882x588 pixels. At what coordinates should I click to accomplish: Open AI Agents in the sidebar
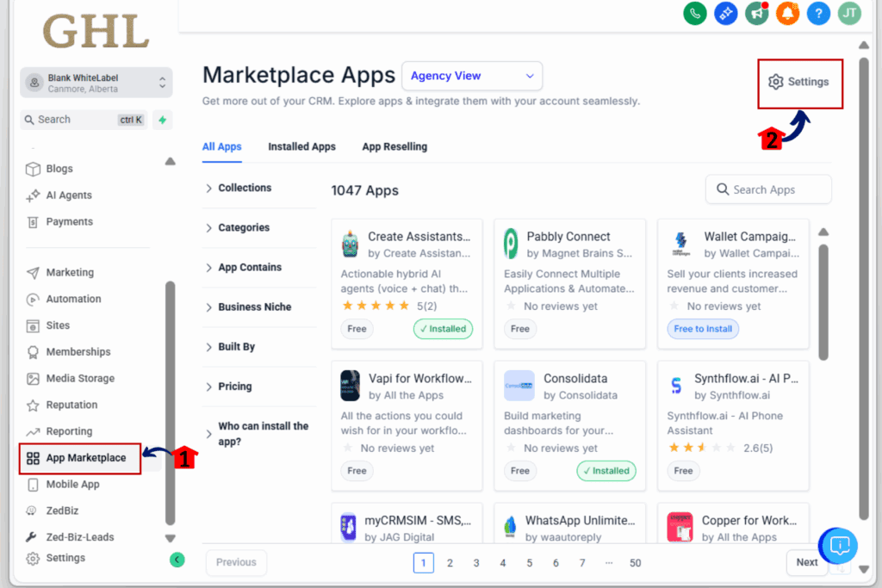click(59, 195)
